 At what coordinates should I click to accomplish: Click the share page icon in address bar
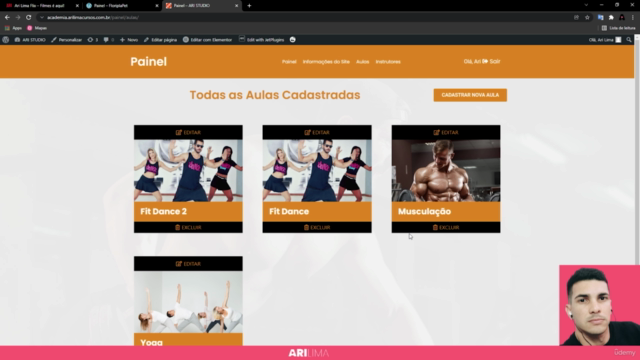click(x=576, y=18)
